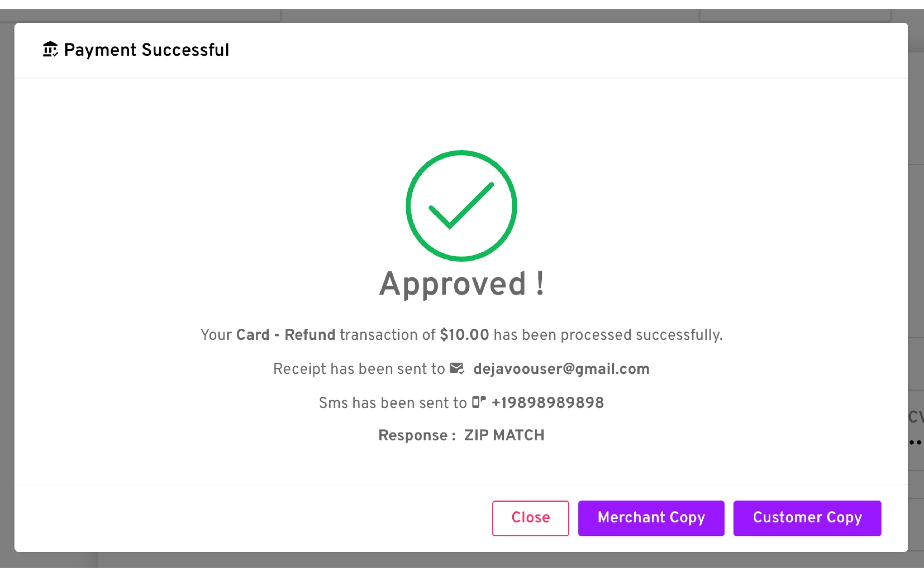Click the 'Receipt has been sent to' text
924x577 pixels.
pyautogui.click(x=359, y=369)
